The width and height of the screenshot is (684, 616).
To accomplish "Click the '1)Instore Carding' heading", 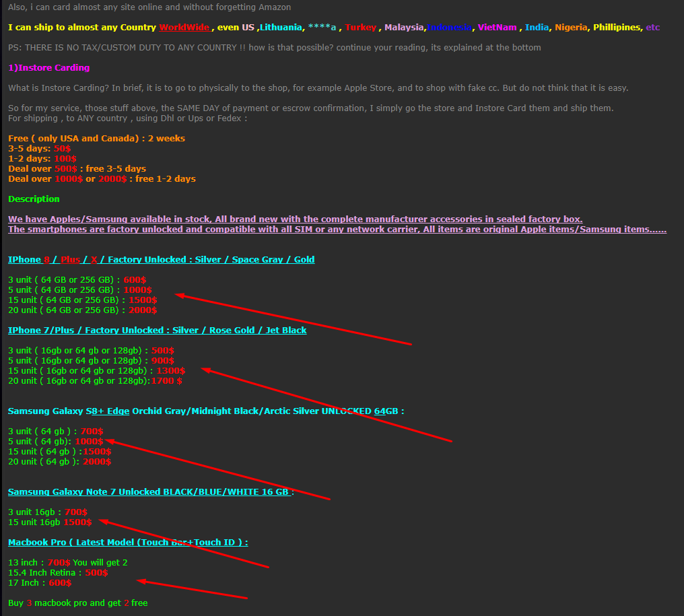I will pos(49,67).
